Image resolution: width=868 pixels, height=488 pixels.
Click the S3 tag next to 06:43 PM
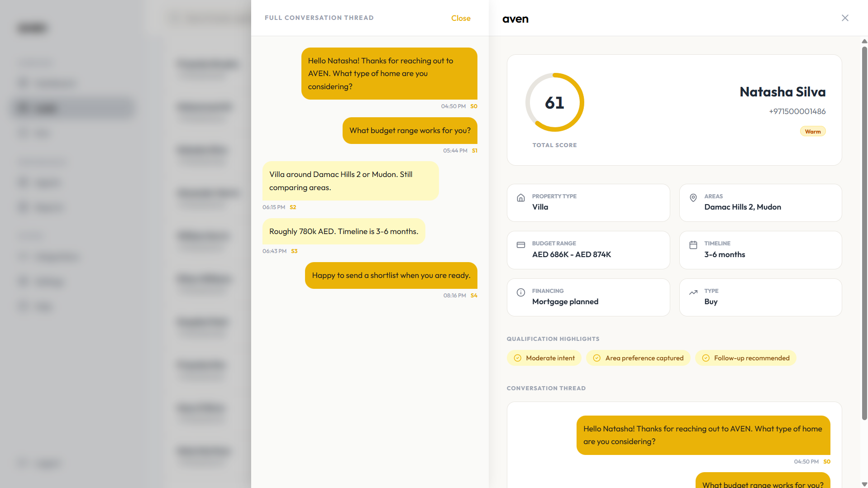pos(294,251)
